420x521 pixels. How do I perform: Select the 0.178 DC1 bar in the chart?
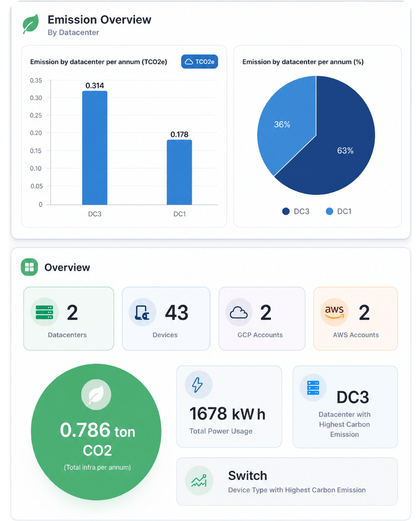[x=179, y=172]
